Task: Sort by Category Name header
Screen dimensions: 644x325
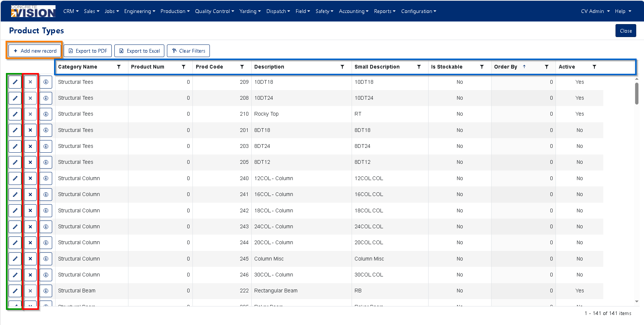Action: (78, 67)
